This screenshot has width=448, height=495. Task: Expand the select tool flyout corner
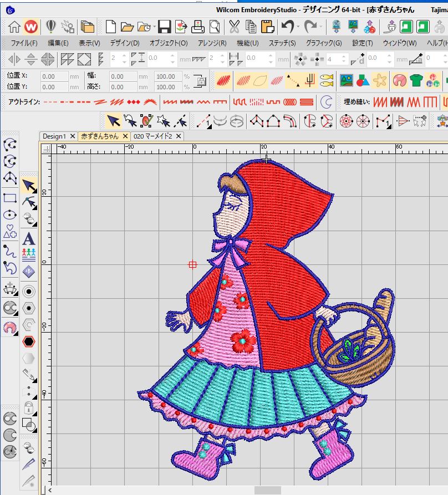point(34,191)
